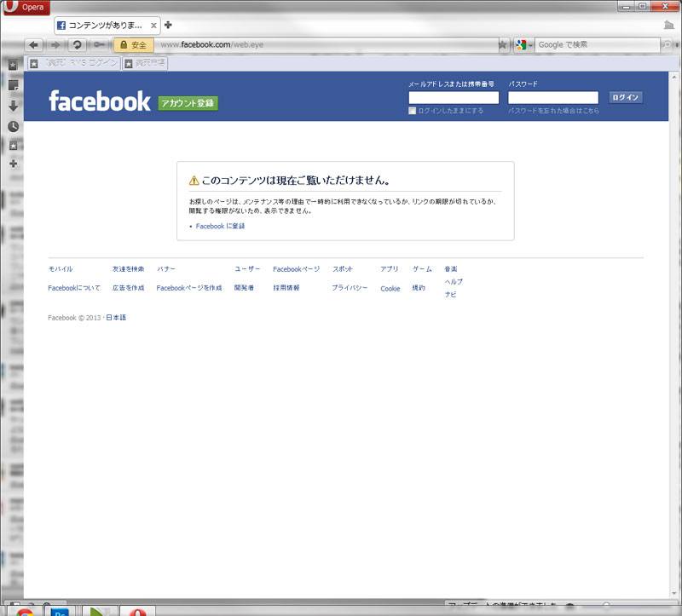The width and height of the screenshot is (682, 616).
Task: Click the Facebook に登録 link
Action: pos(220,226)
